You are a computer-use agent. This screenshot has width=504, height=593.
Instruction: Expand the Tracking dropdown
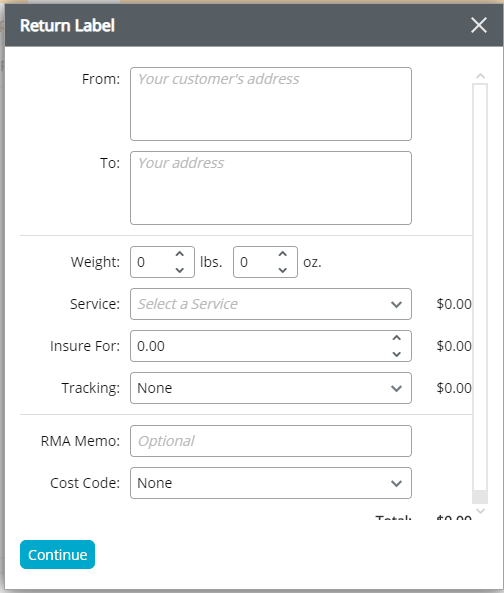pyautogui.click(x=271, y=388)
